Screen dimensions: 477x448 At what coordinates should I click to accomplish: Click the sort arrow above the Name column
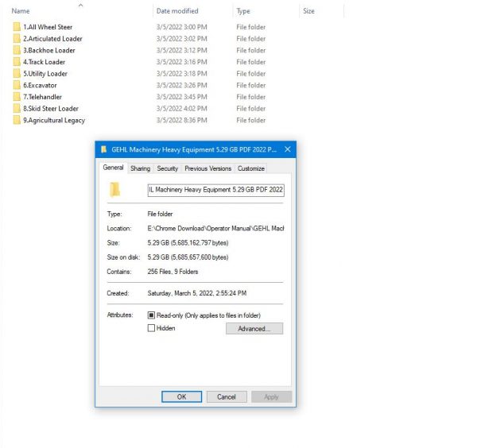pyautogui.click(x=80, y=6)
